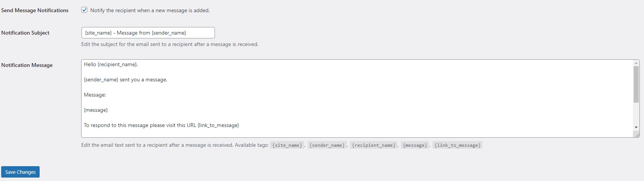Click the textarea resize handle corner

click(x=636, y=134)
